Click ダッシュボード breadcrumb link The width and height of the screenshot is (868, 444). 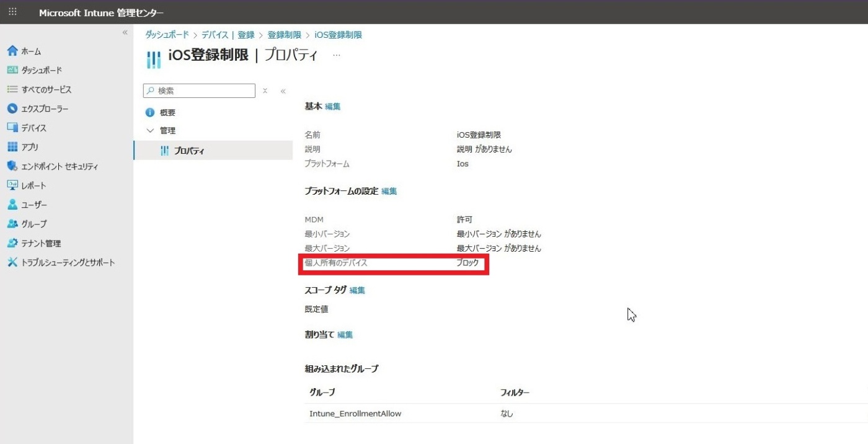[167, 35]
